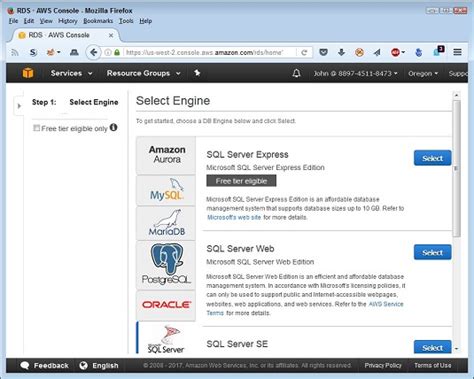Choose the MySQL engine logo

[x=166, y=190]
